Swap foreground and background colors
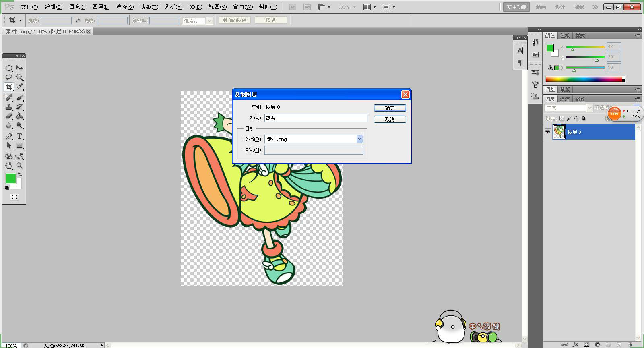Viewport: 644px width, 348px height. [20, 175]
